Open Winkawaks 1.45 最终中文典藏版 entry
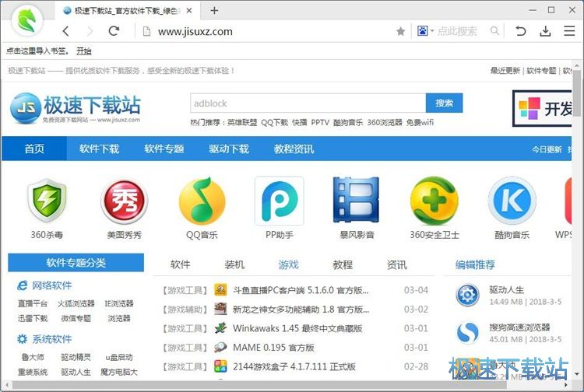This screenshot has width=584, height=392. click(297, 328)
